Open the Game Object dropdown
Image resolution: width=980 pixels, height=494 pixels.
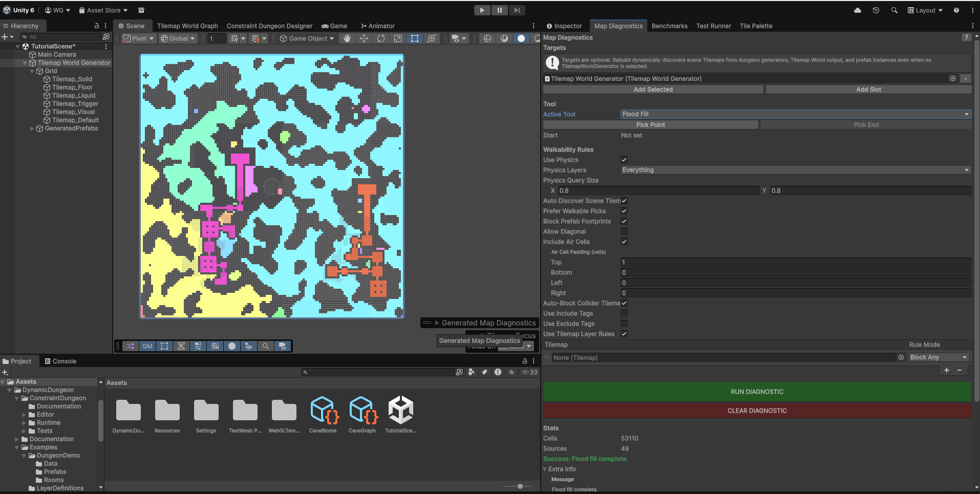click(307, 38)
